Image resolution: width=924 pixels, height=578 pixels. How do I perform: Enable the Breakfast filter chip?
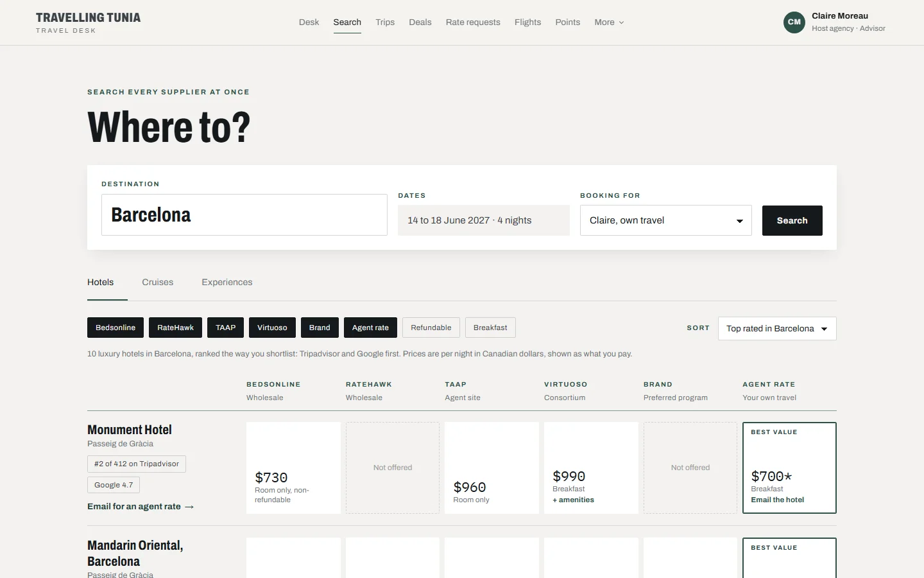pos(490,328)
